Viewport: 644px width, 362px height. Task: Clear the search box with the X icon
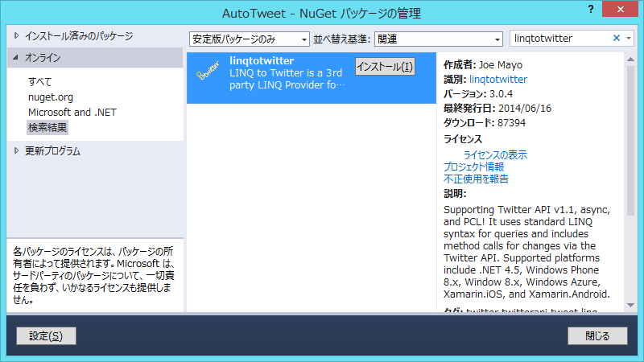click(617, 38)
